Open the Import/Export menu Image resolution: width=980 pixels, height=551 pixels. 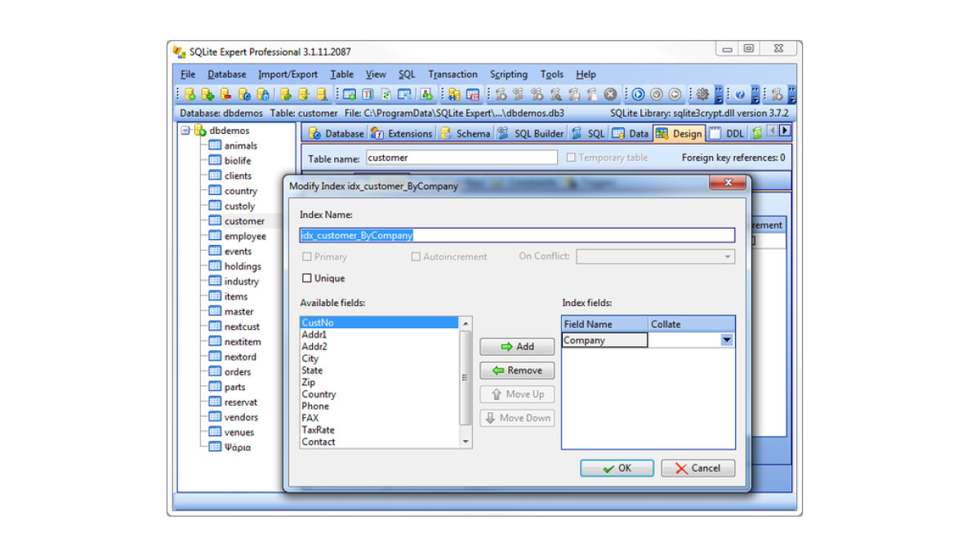(287, 74)
